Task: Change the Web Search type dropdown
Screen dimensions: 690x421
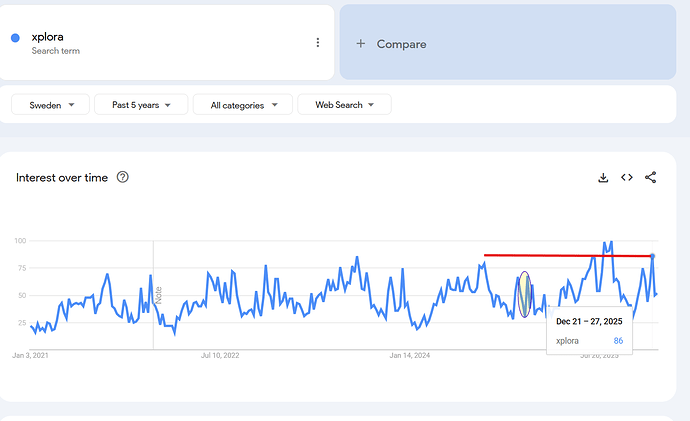Action: 344,105
